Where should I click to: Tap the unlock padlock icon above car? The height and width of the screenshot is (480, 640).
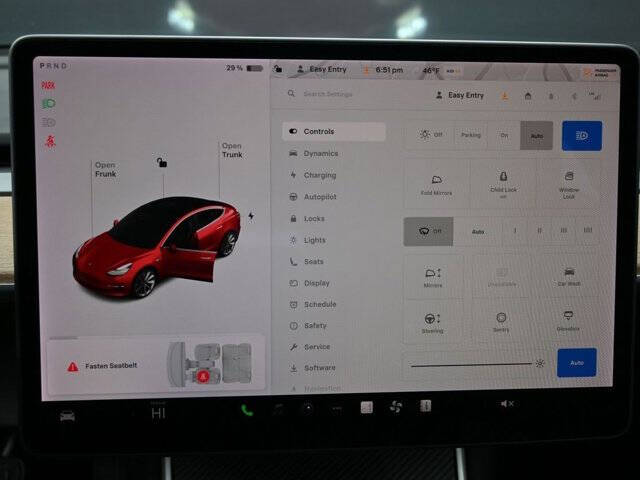tap(162, 162)
